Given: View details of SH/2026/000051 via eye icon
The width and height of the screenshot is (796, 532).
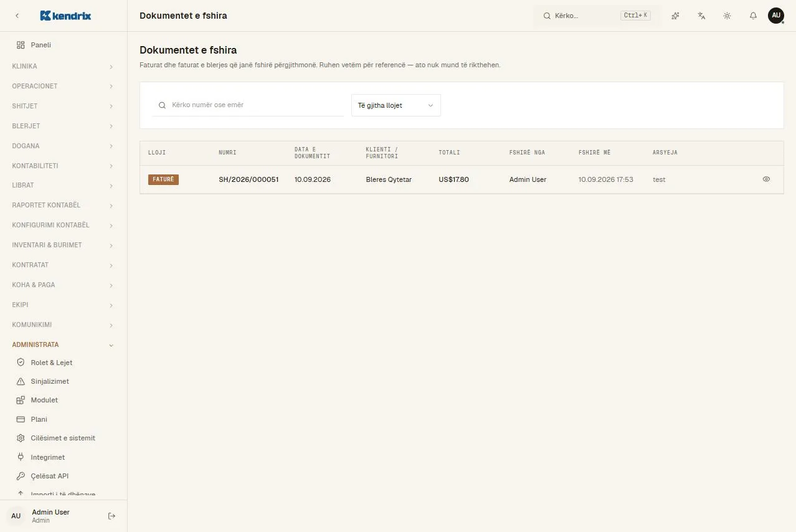Looking at the screenshot, I should coord(766,179).
